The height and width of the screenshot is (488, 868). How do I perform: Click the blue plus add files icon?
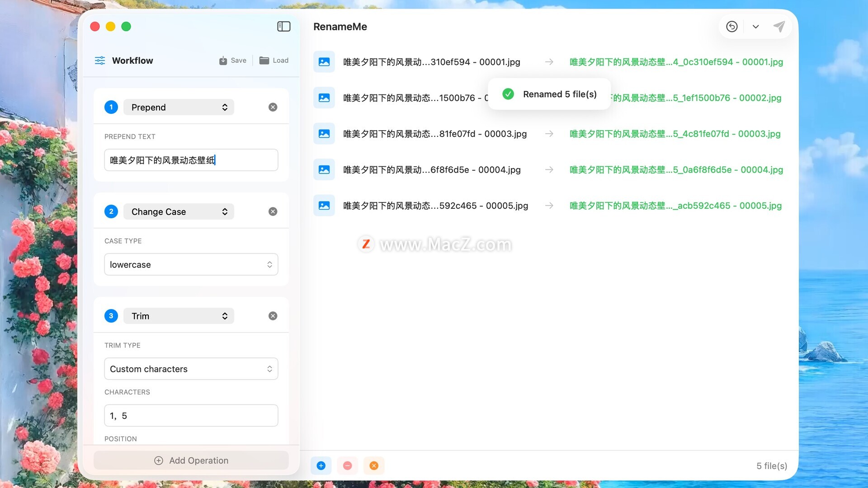tap(321, 465)
